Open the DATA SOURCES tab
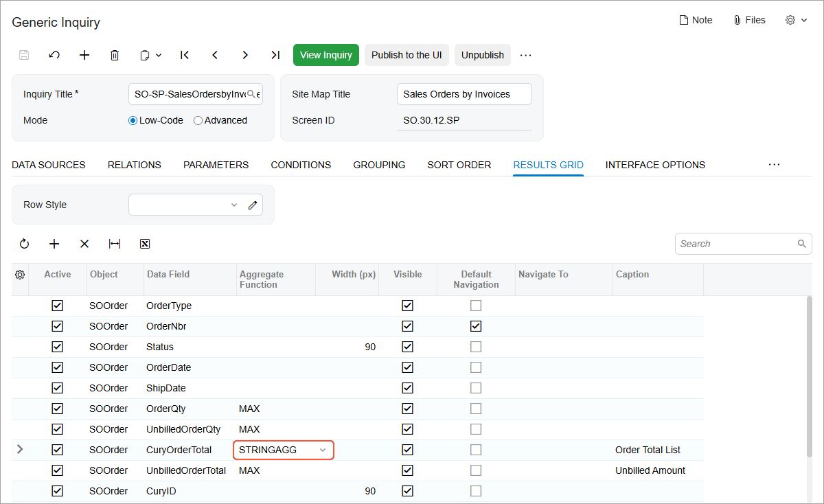 49,165
